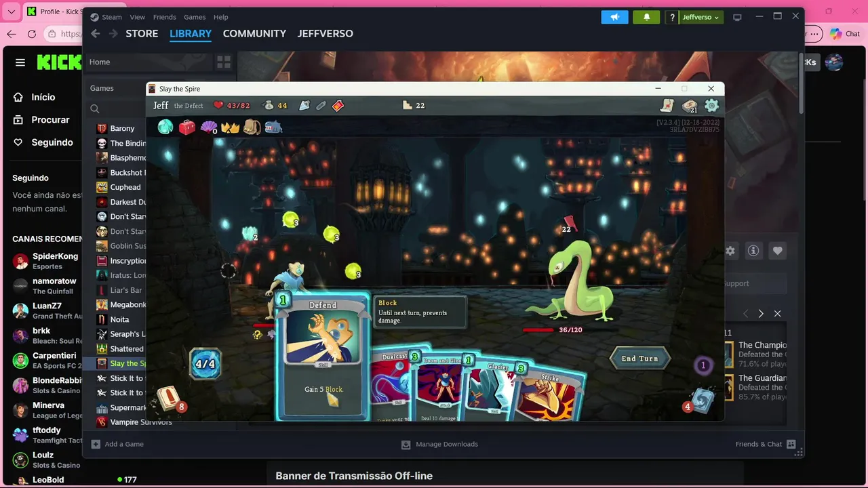Open Steam notifications bell
Image resolution: width=868 pixels, height=488 pixels.
[x=646, y=17]
